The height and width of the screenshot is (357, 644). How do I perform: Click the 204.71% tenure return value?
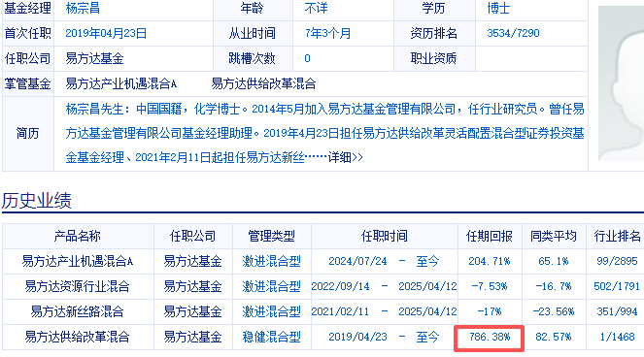490,261
